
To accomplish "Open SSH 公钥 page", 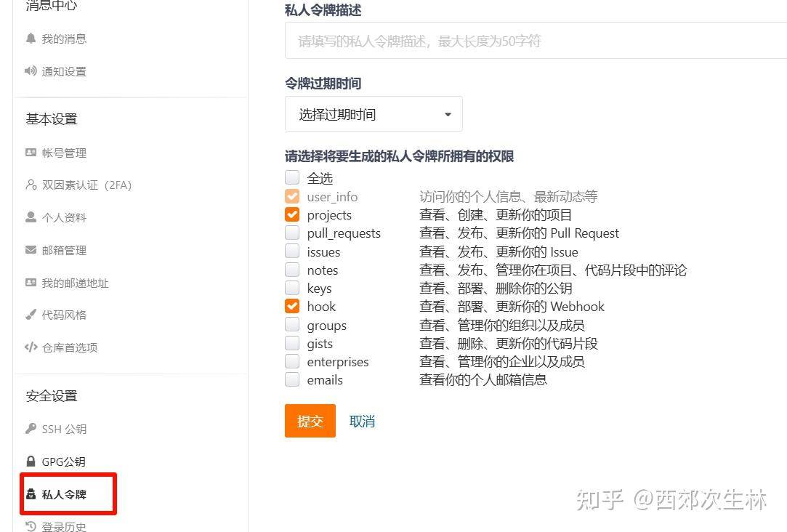I will pos(64,429).
